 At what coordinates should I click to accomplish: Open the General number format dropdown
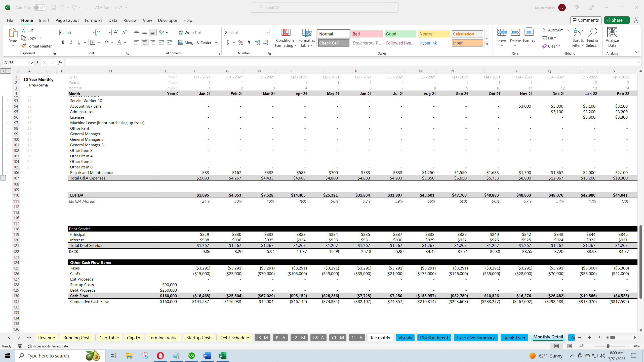(x=267, y=32)
